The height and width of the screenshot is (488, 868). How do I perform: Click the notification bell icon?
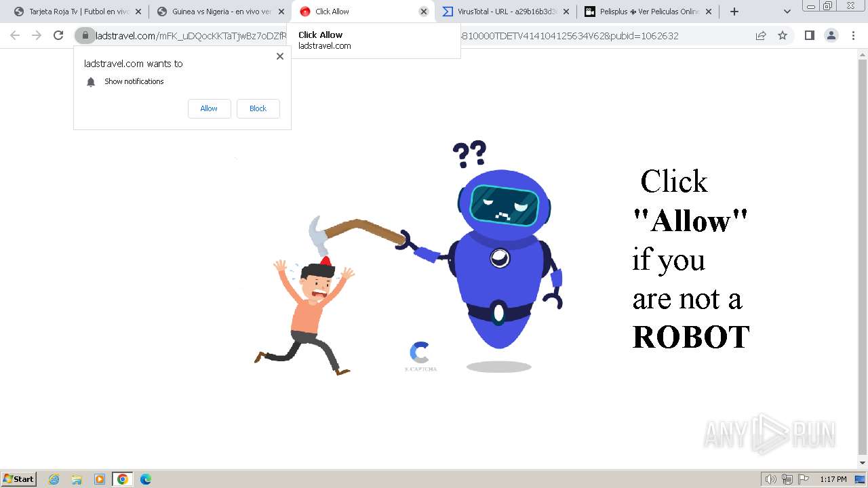91,82
